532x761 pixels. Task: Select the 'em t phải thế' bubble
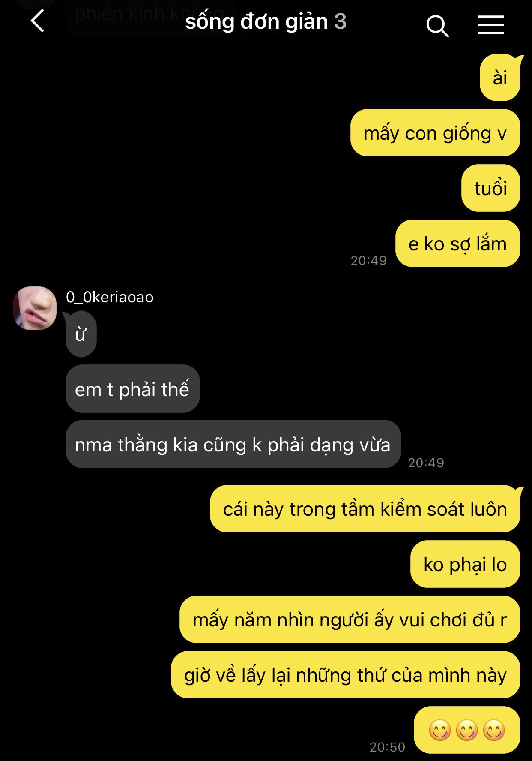tap(133, 389)
